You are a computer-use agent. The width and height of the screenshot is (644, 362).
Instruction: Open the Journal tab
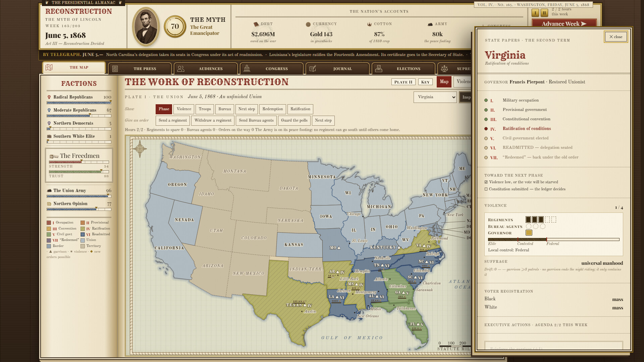pyautogui.click(x=337, y=69)
